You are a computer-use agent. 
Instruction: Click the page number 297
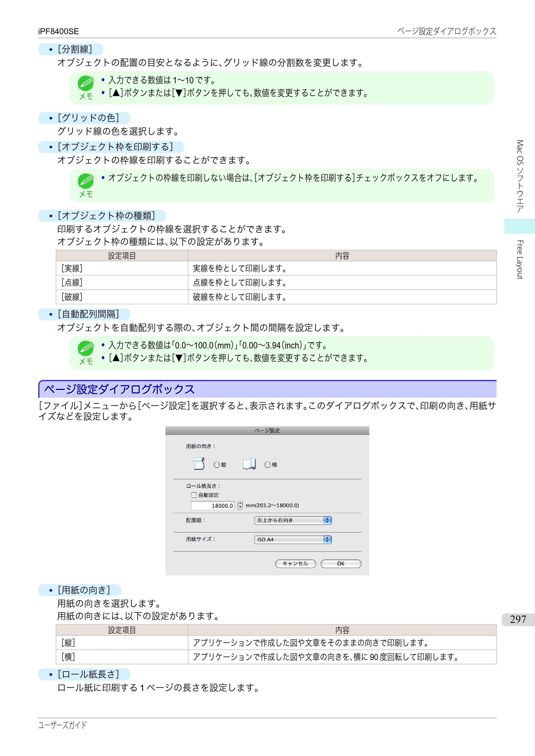tap(518, 619)
